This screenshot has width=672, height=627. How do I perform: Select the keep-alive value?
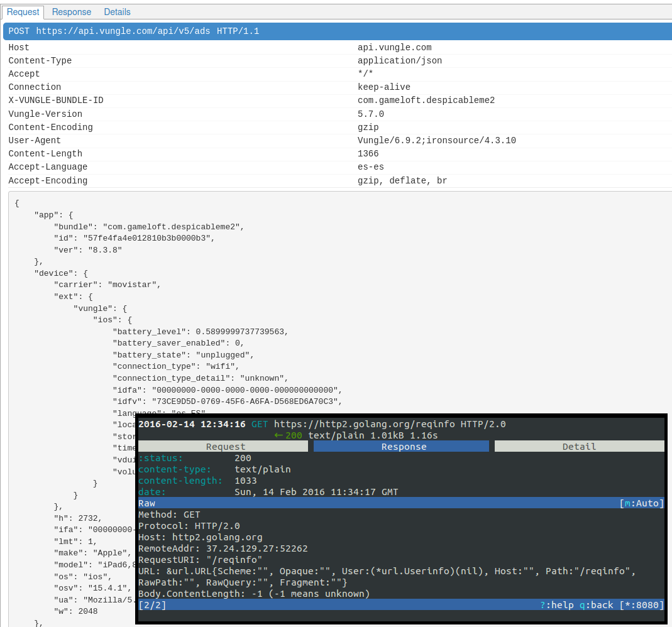tap(384, 87)
